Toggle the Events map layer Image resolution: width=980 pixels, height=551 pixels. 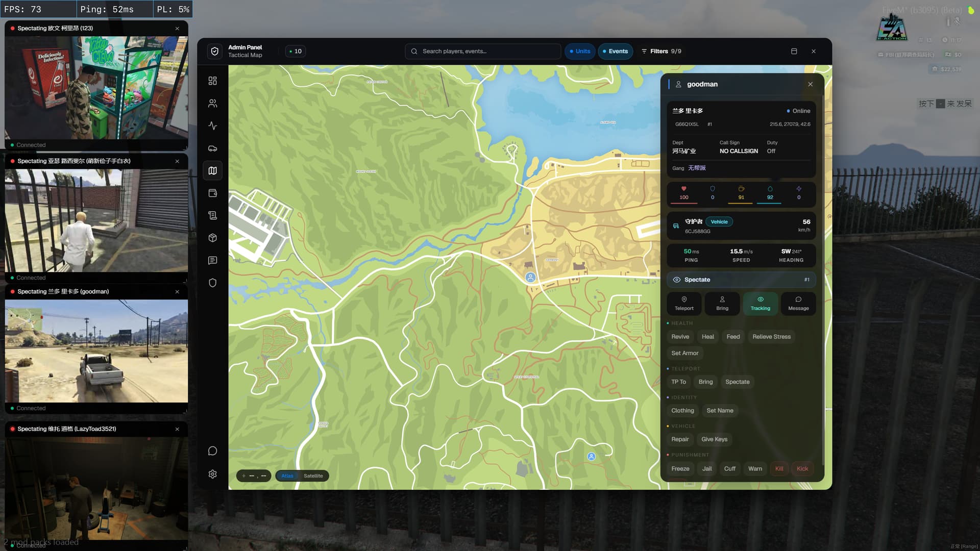pyautogui.click(x=615, y=51)
